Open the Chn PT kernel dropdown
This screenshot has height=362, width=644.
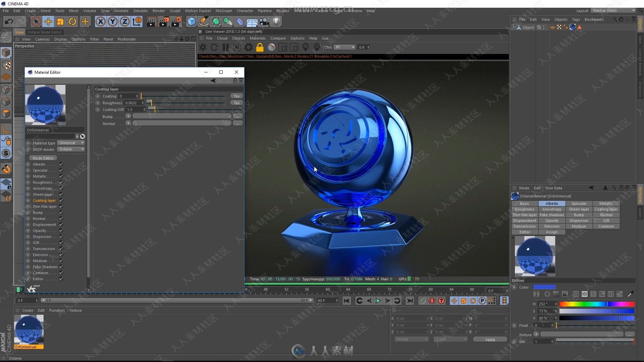point(344,47)
